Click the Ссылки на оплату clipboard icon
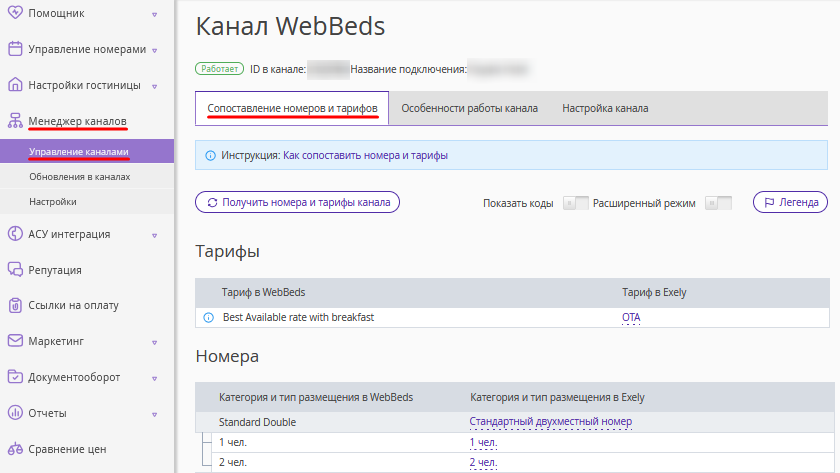 pos(15,305)
